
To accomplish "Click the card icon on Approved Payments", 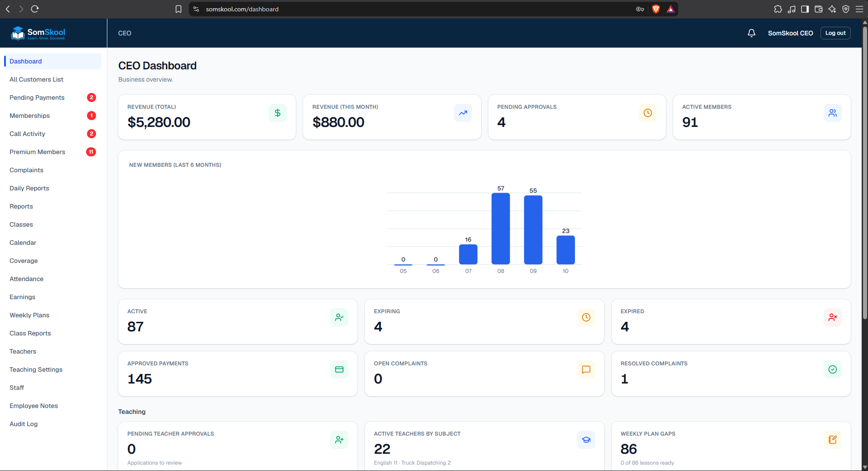I will 339,369.
